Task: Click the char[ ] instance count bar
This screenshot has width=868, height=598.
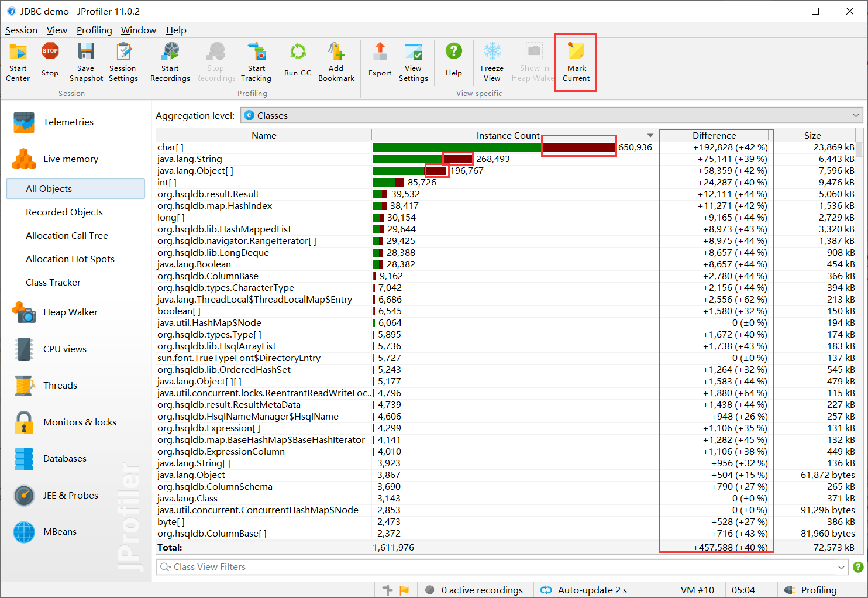Action: (x=494, y=147)
